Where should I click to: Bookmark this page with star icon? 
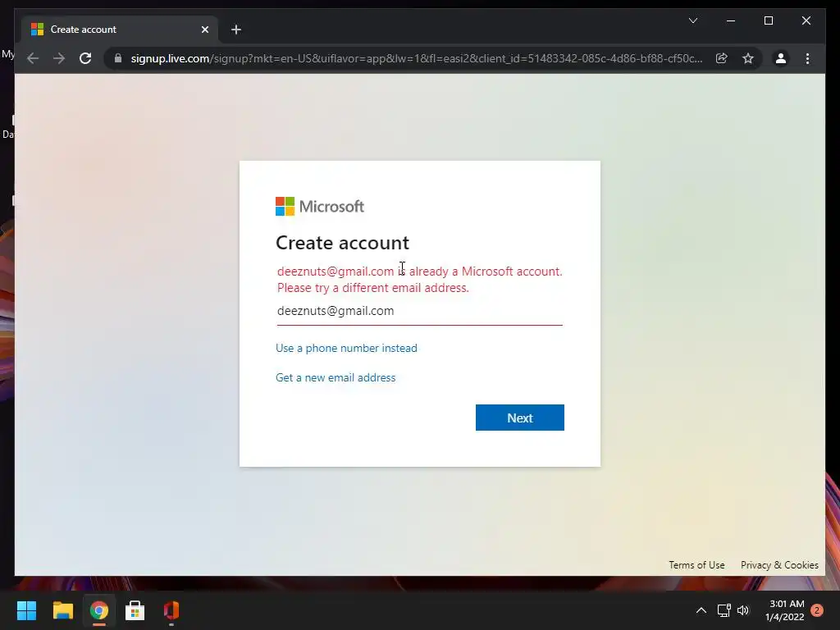748,58
